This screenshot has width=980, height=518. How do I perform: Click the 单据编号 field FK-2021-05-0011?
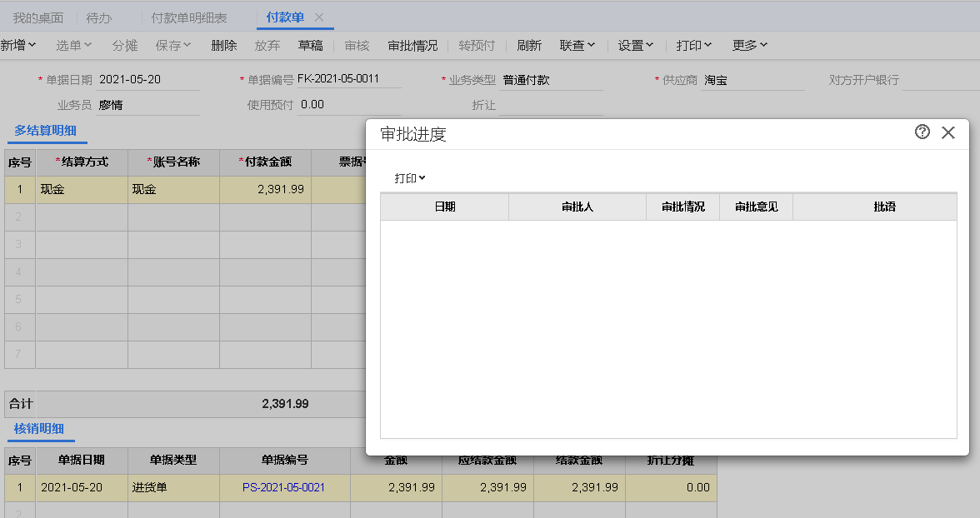pyautogui.click(x=348, y=79)
